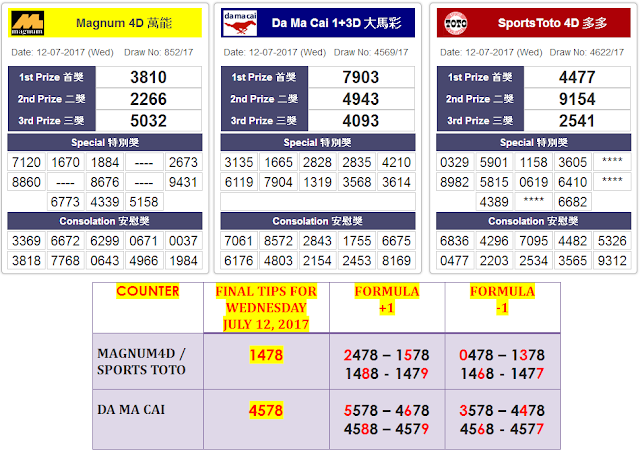Select Magnum consolation number 1984
The image size is (640, 451).
coord(183,260)
